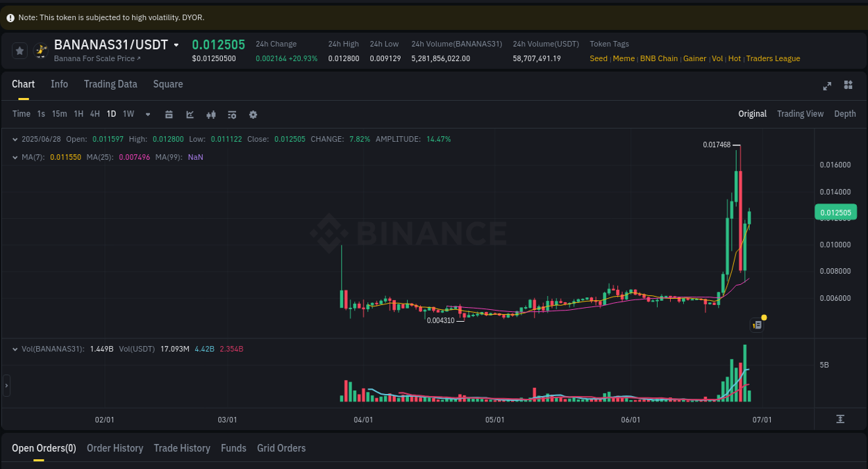Viewport: 868px width, 469px height.
Task: Enable the 1W timeframe
Action: [128, 114]
